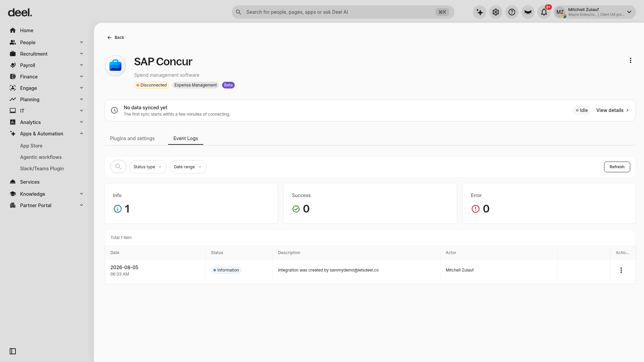The width and height of the screenshot is (644, 362).
Task: Focus the Deel AI search field
Action: [x=343, y=12]
